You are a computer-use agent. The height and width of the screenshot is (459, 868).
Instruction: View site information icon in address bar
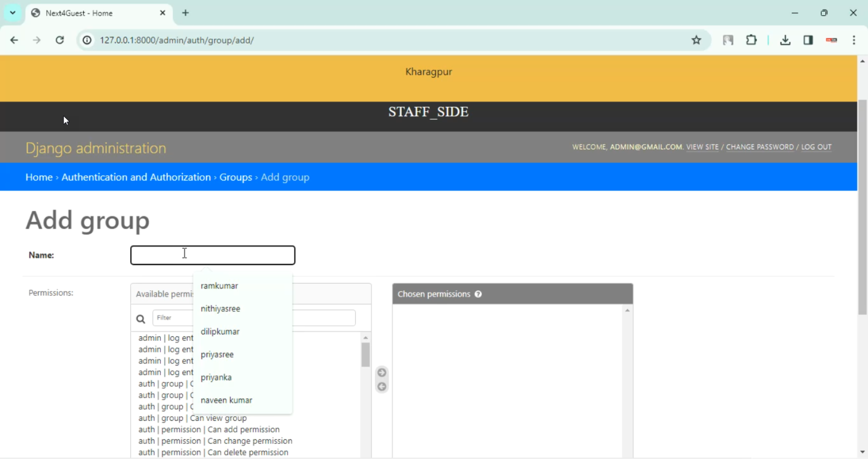(x=87, y=40)
